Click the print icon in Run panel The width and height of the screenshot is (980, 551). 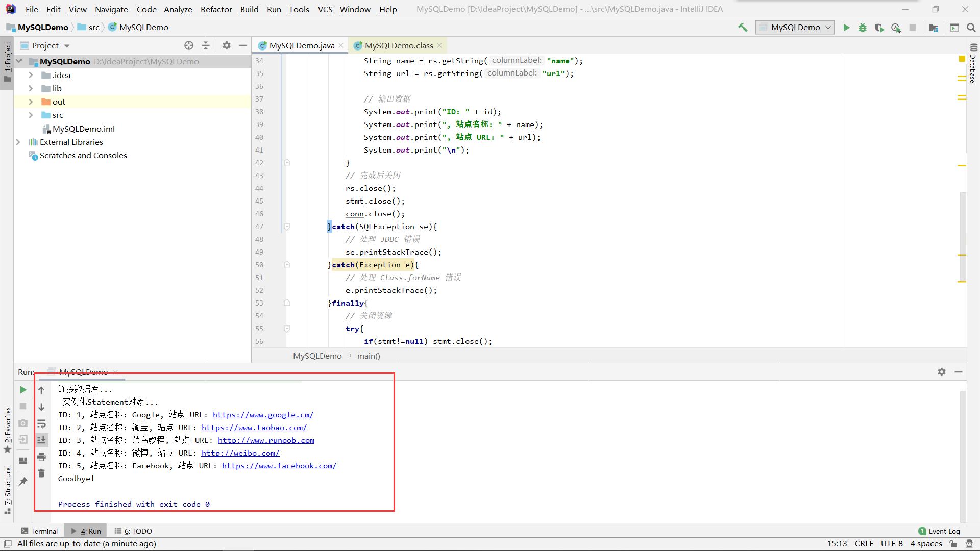tap(41, 457)
